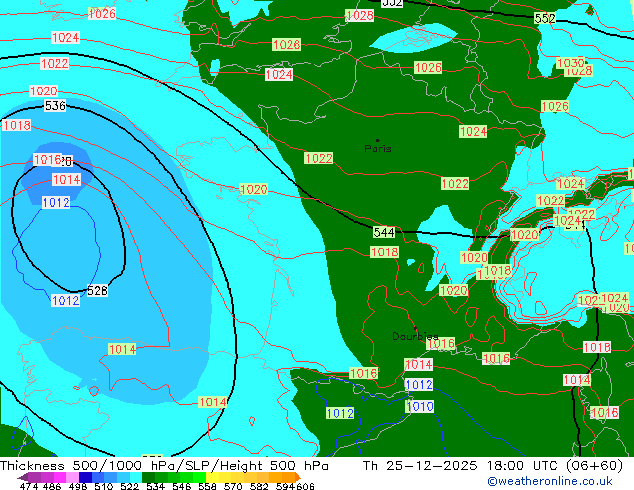The width and height of the screenshot is (634, 490).
Task: Click the blue 1012 label below the 528 label
Action: pyautogui.click(x=66, y=301)
